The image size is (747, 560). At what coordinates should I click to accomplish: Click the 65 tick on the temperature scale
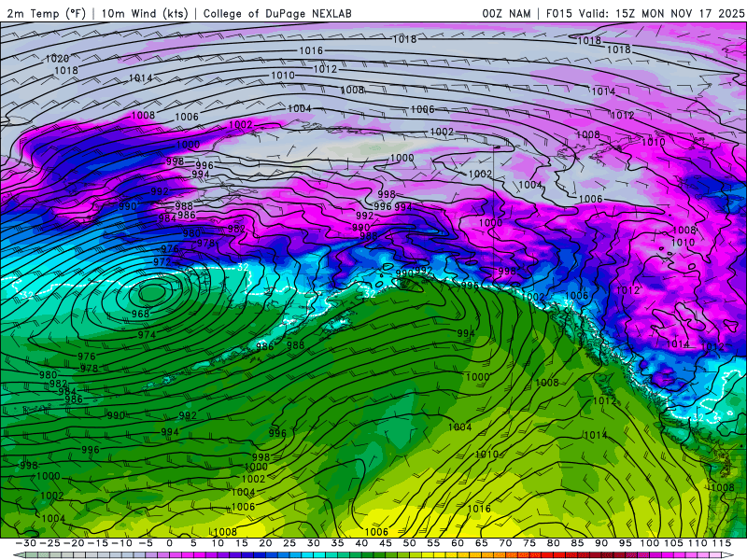click(481, 543)
